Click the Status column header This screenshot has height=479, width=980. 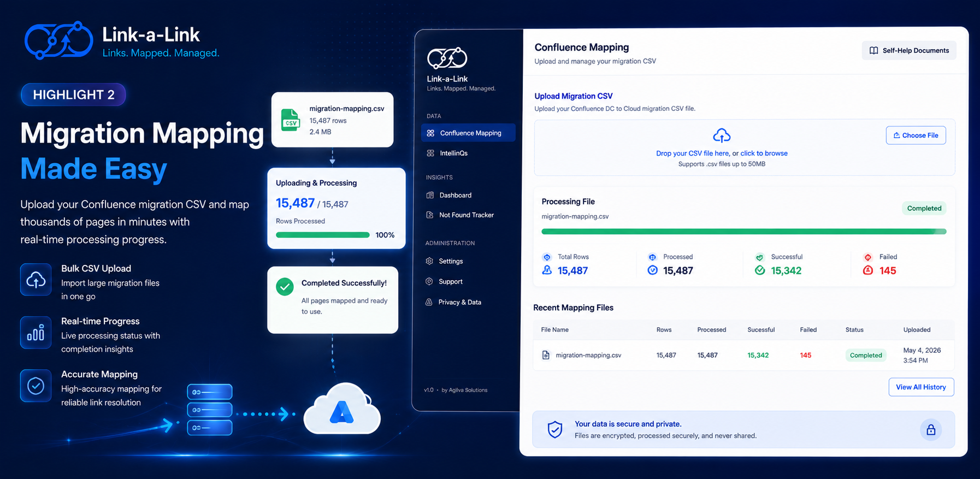pos(854,330)
